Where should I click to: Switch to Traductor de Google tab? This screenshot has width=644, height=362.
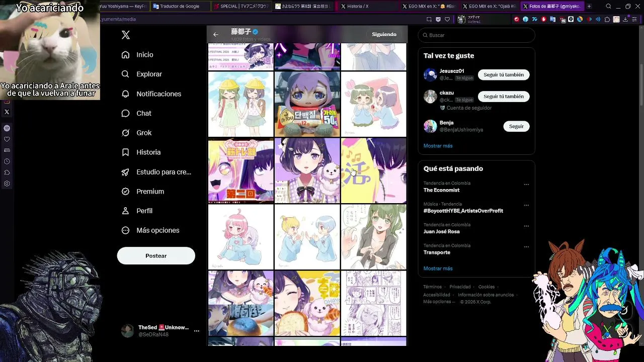coord(180,6)
